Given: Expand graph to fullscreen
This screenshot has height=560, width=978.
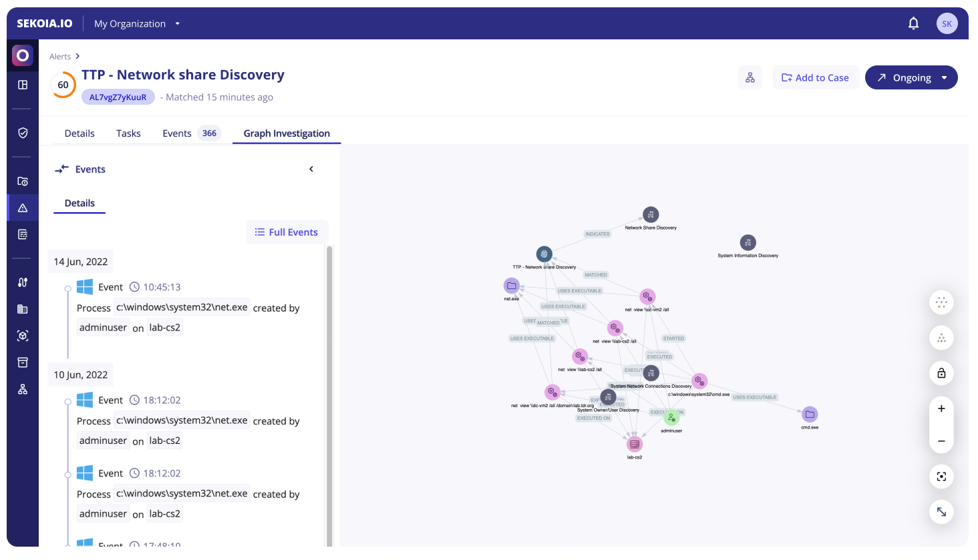Looking at the screenshot, I should pyautogui.click(x=941, y=512).
